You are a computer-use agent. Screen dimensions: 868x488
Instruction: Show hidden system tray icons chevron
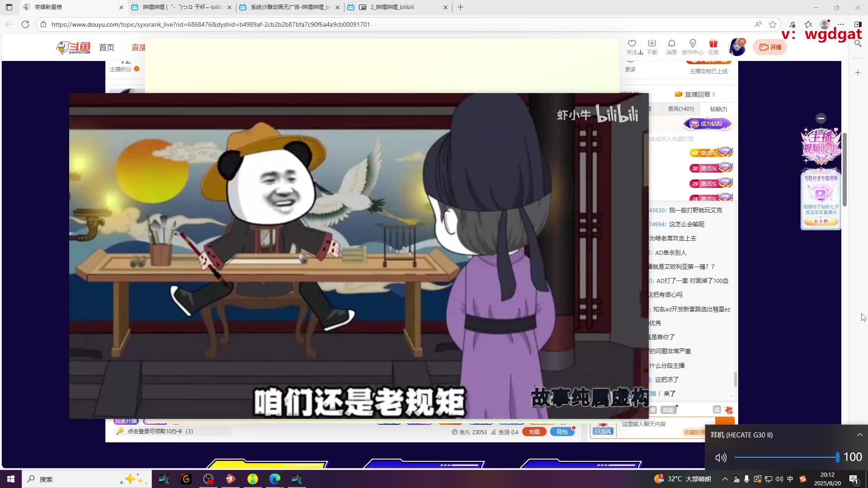(725, 479)
